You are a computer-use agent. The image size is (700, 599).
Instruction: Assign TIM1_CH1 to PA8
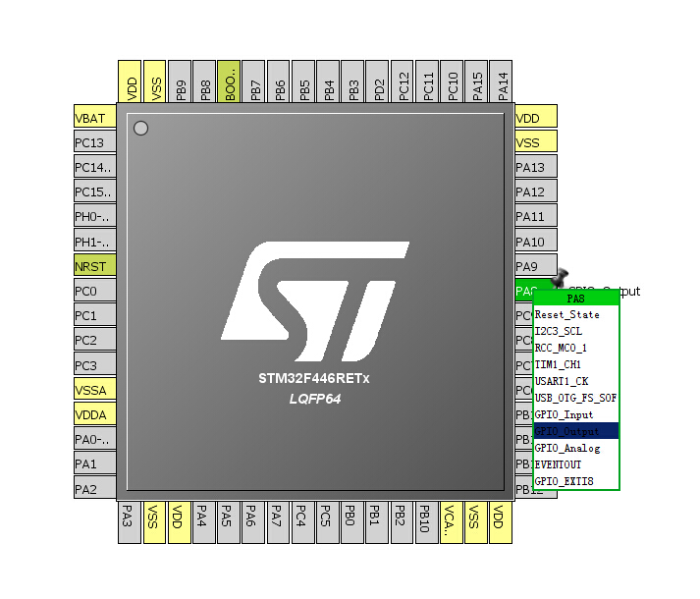pos(576,364)
